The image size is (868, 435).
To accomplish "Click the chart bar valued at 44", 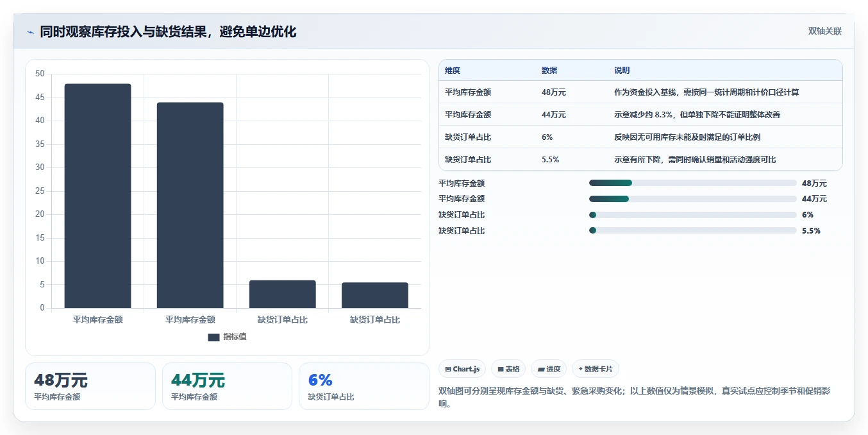I will [x=190, y=205].
